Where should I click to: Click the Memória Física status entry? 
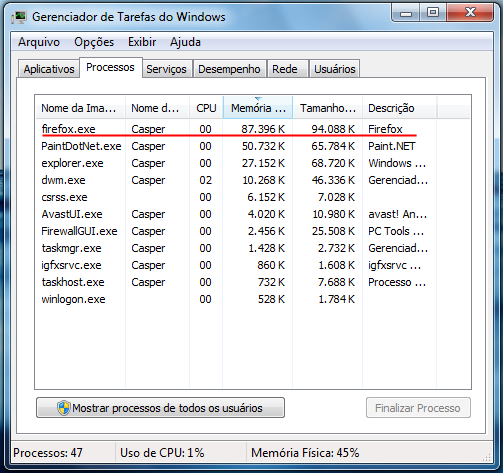(305, 453)
